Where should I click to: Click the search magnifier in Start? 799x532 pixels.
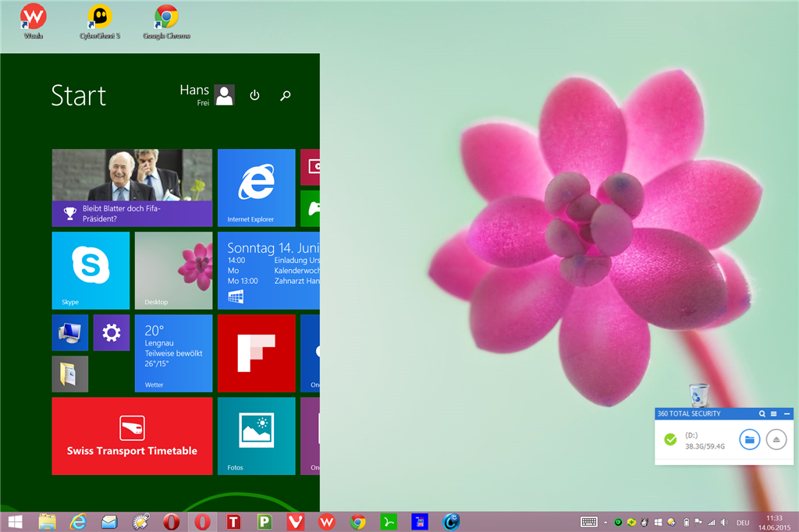tap(286, 95)
